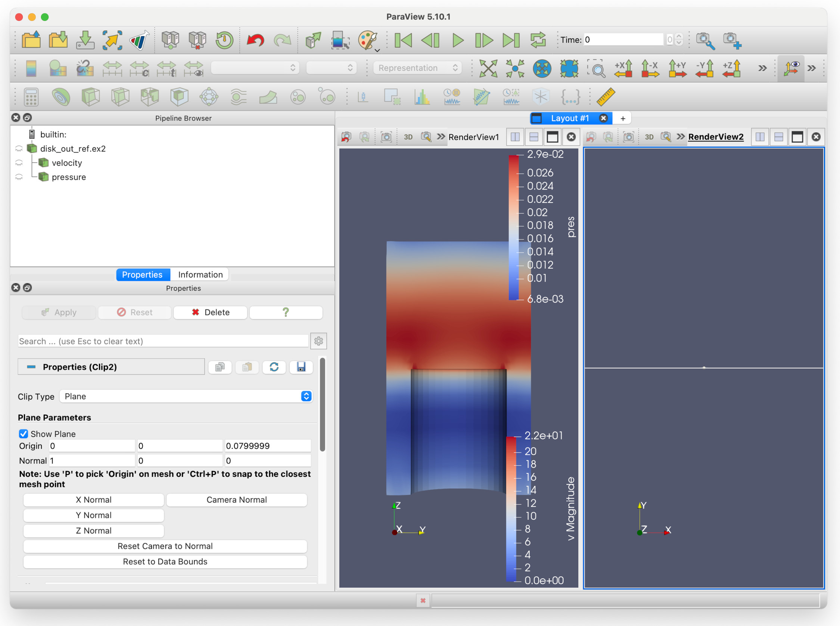Uncheck the Show Plane checkbox
This screenshot has width=840, height=626.
click(x=24, y=434)
